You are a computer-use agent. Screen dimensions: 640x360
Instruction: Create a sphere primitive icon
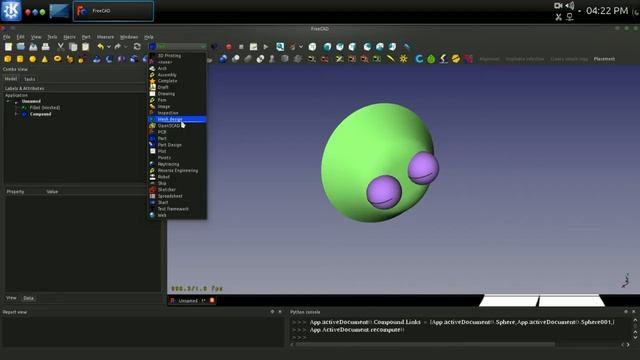point(32,59)
